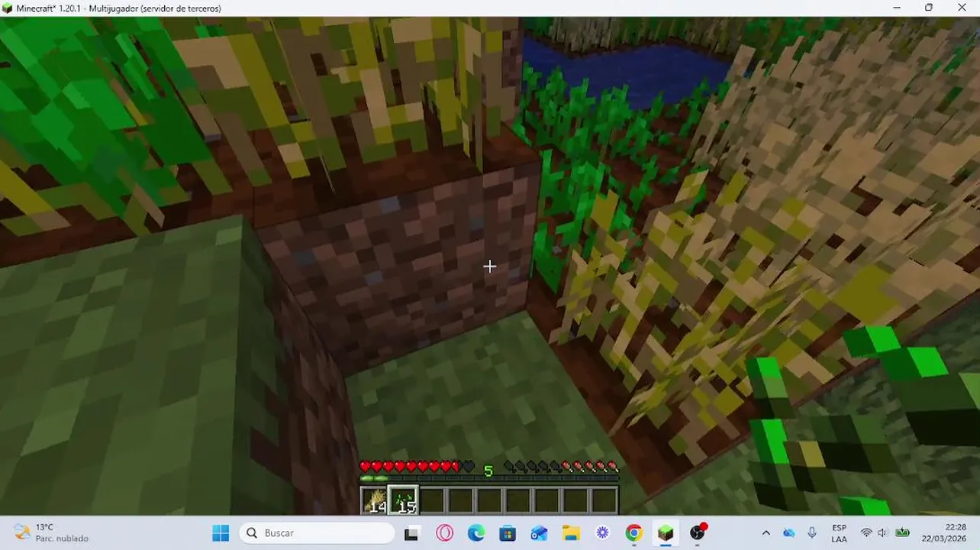Open the OneDrive cloud tray icon

[x=789, y=532]
